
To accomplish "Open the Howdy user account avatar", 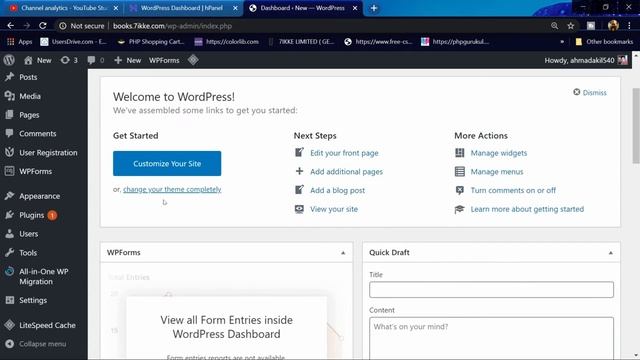I will click(622, 60).
